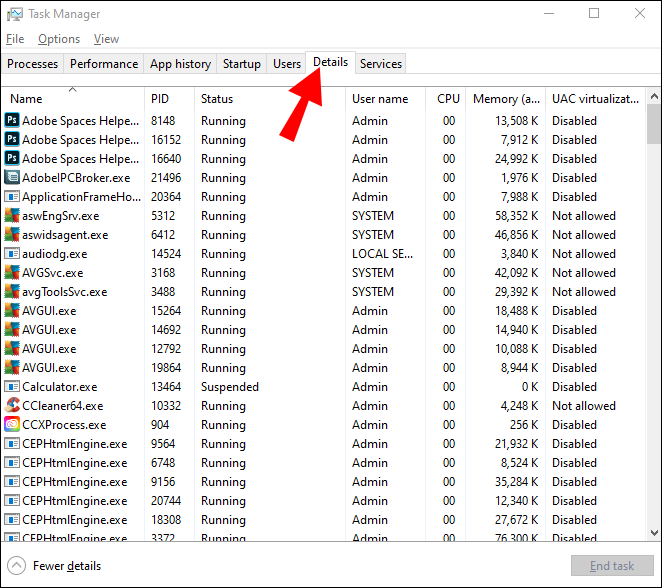Click the avgToolsSvc.exe icon

(x=12, y=291)
